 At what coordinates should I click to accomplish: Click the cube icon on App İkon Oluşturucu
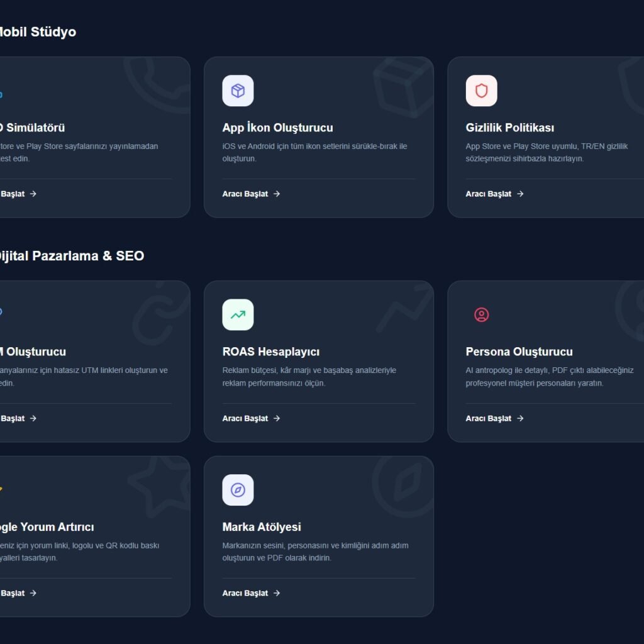click(238, 91)
